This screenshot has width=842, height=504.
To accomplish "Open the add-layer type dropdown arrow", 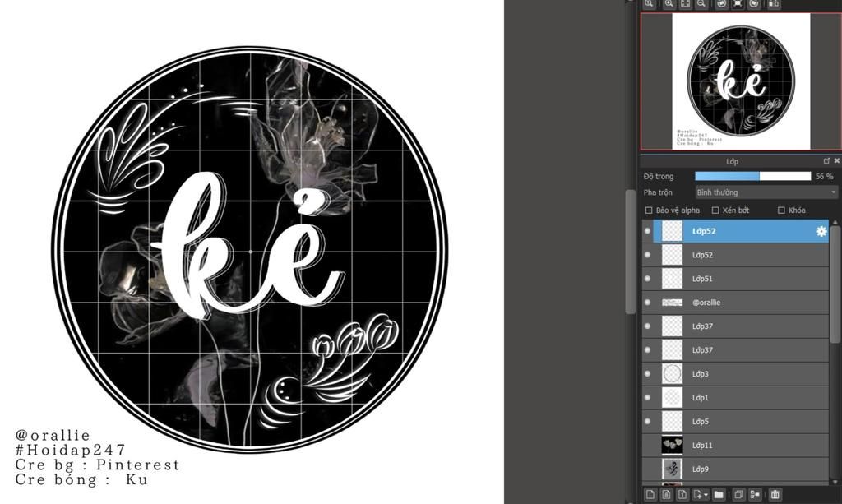I will pyautogui.click(x=706, y=495).
